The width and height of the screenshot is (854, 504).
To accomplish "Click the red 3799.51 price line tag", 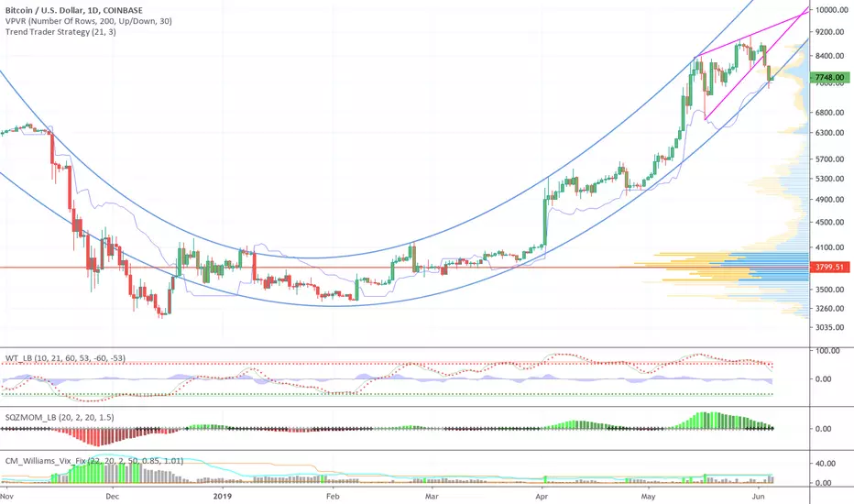I will click(x=830, y=268).
